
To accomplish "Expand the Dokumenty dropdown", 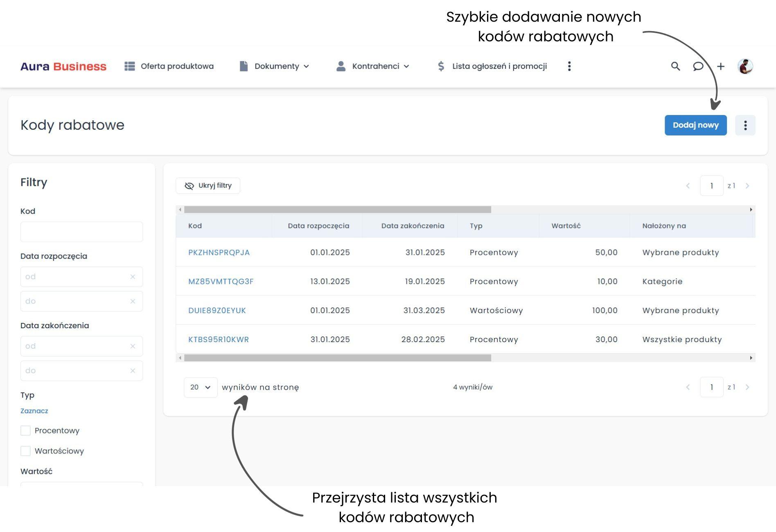I will coord(306,66).
